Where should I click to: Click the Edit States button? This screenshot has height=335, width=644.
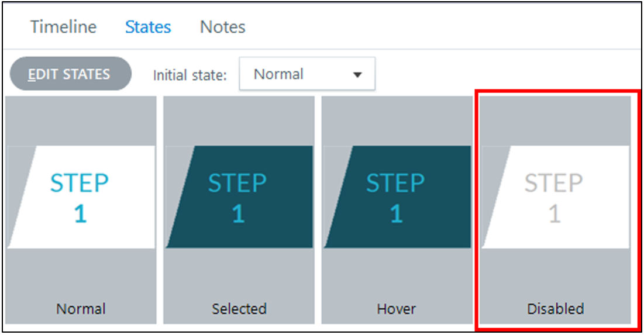(70, 74)
